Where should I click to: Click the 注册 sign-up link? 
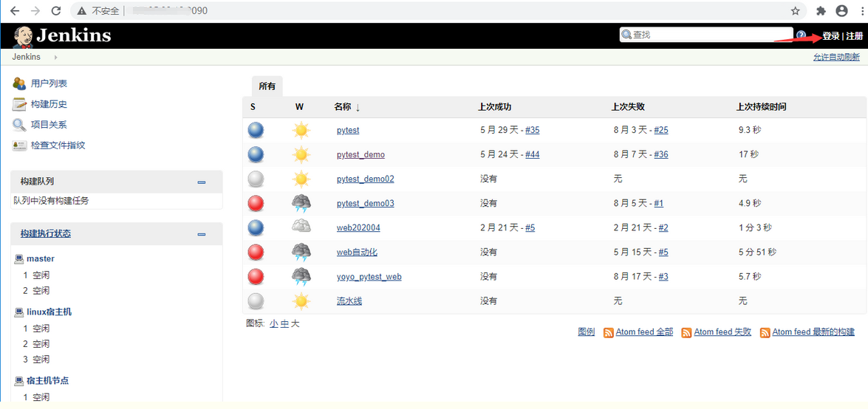click(854, 36)
